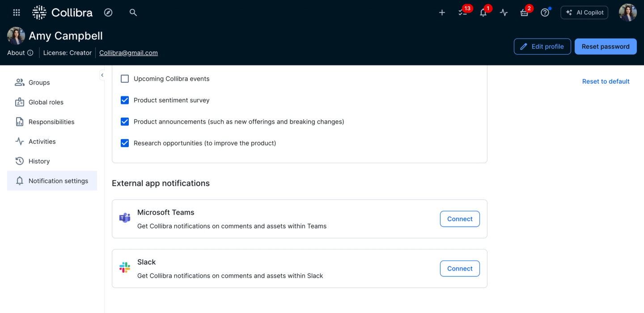Screen dimensions: 644x313
Task: Enable Upcoming Collibra events checkbox
Action: (125, 79)
